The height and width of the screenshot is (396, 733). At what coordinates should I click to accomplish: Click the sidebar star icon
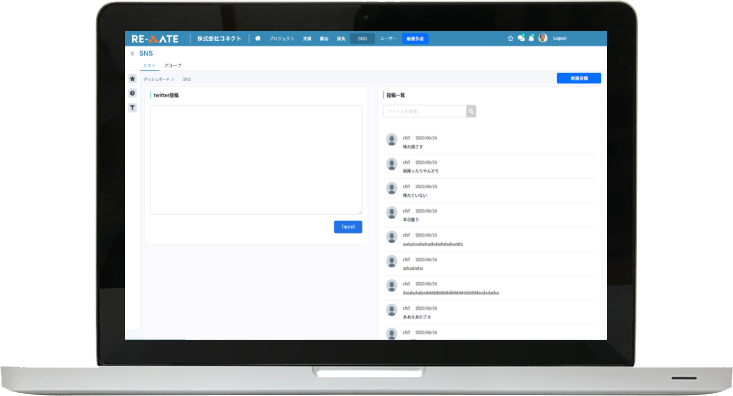(132, 79)
